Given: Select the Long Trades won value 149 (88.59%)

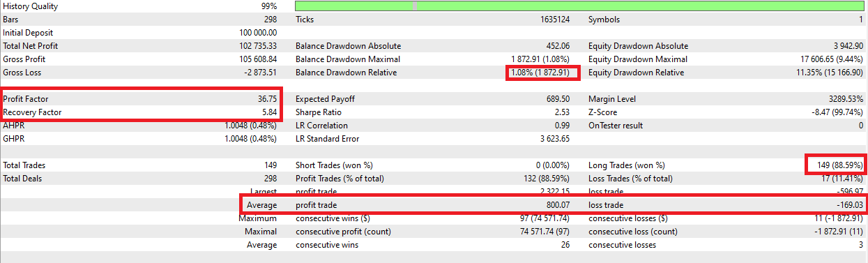Looking at the screenshot, I should click(835, 165).
